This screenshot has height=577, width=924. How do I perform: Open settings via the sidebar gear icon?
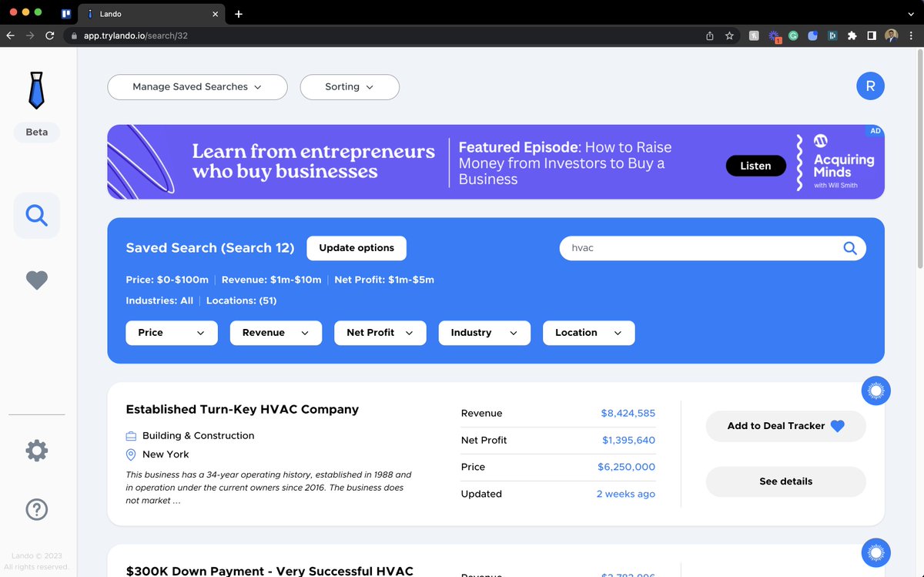36,451
